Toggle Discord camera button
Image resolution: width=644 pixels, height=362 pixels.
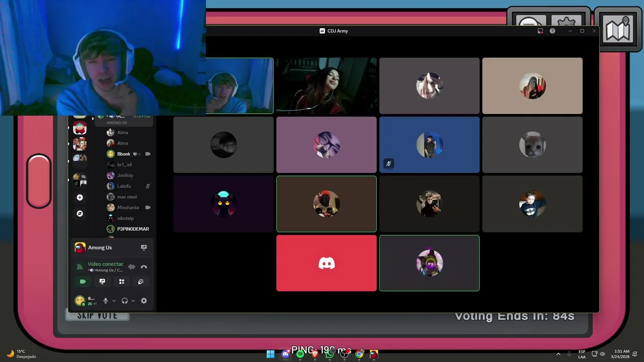coord(83,282)
